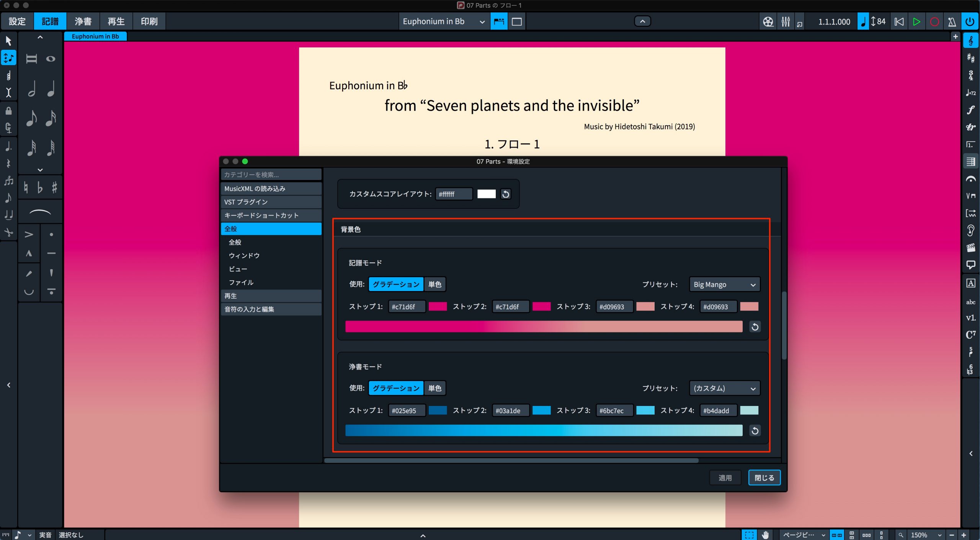Select 音符の入力と編集 category
This screenshot has height=540, width=980.
pyautogui.click(x=271, y=309)
